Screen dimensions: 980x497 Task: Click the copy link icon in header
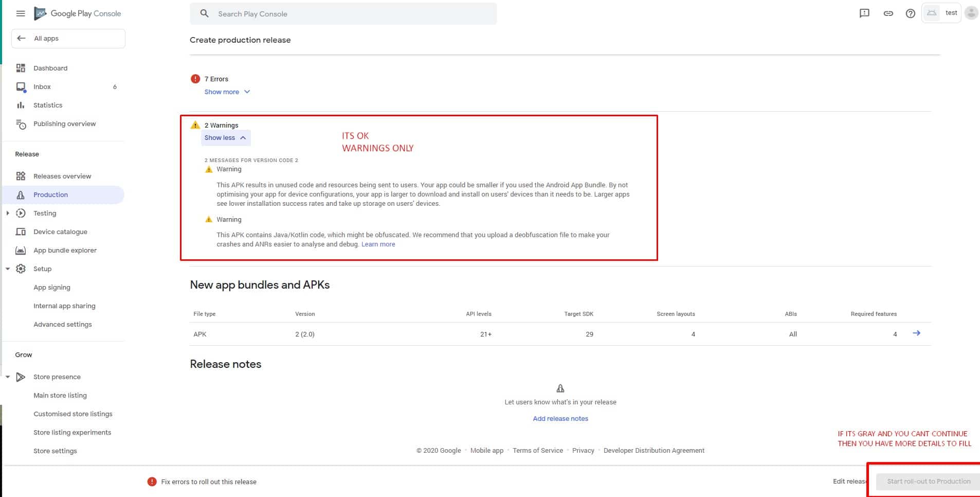pyautogui.click(x=888, y=13)
